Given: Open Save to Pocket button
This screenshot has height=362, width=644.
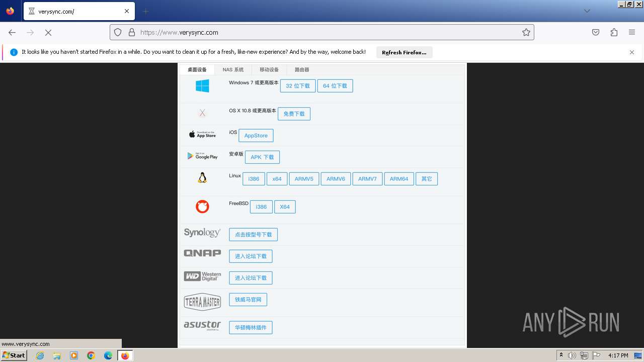Looking at the screenshot, I should point(596,32).
